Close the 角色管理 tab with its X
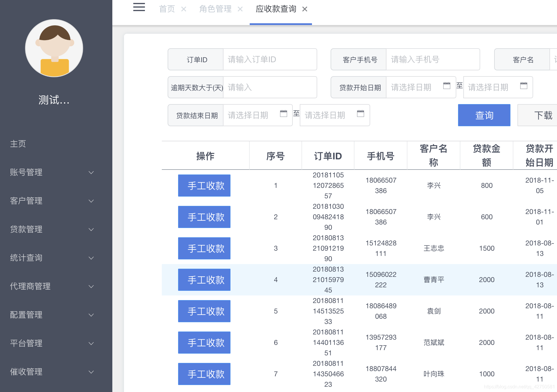Image resolution: width=557 pixels, height=392 pixels. (x=240, y=9)
